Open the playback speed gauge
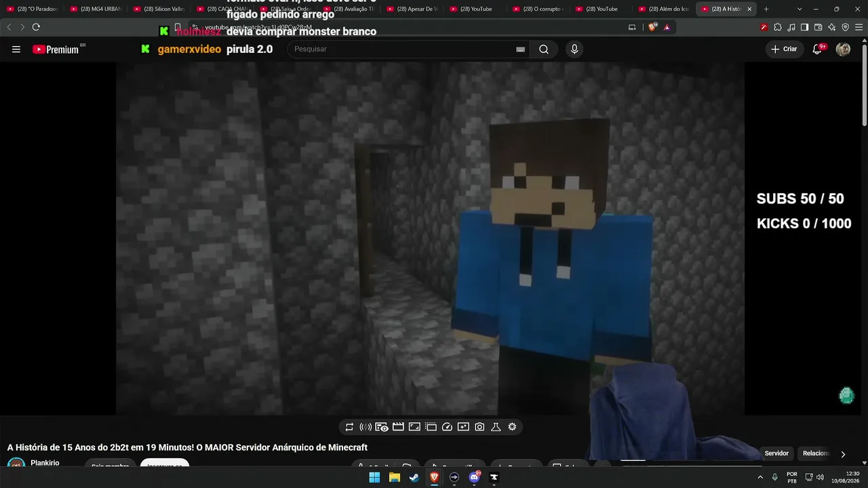Screen dimensions: 868x488 coord(447,427)
